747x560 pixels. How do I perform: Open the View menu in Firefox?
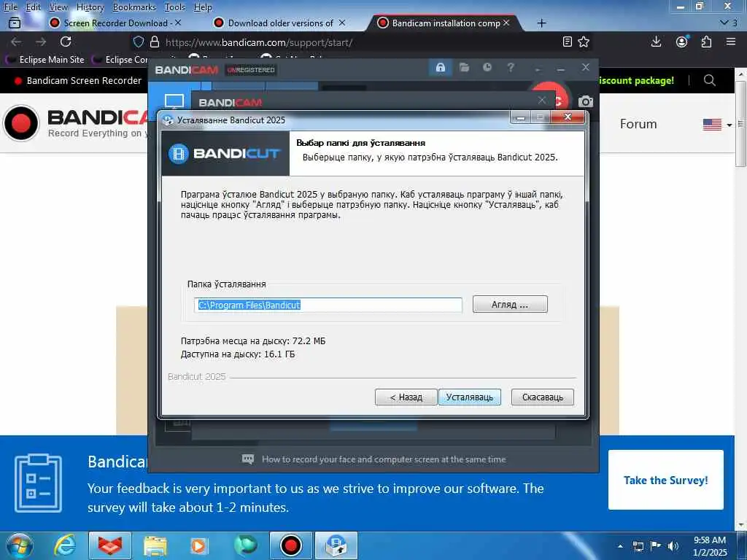coord(58,7)
